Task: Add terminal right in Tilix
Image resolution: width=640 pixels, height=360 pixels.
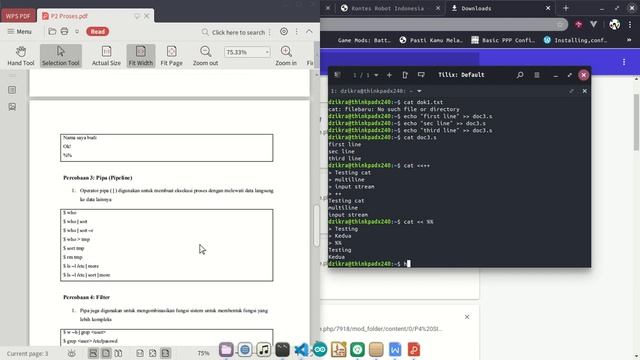Action: point(405,75)
